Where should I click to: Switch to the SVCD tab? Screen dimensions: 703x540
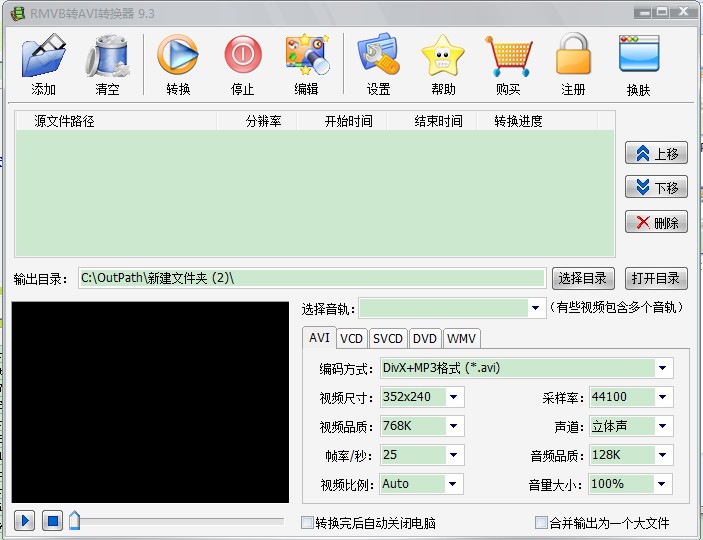pyautogui.click(x=388, y=338)
